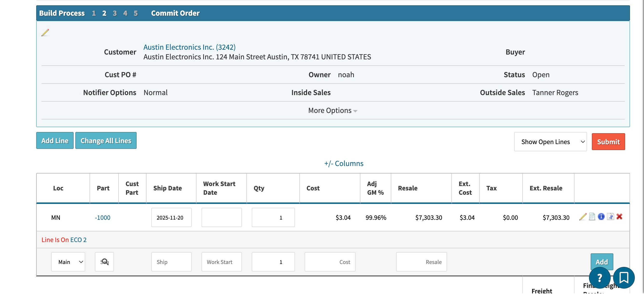Open line notes document icon
This screenshot has height=305, width=644.
(592, 217)
